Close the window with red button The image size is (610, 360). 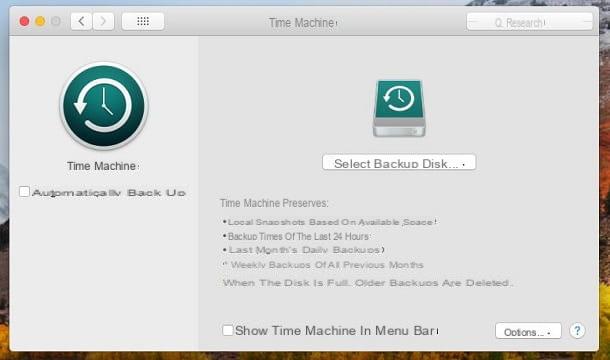(24, 21)
